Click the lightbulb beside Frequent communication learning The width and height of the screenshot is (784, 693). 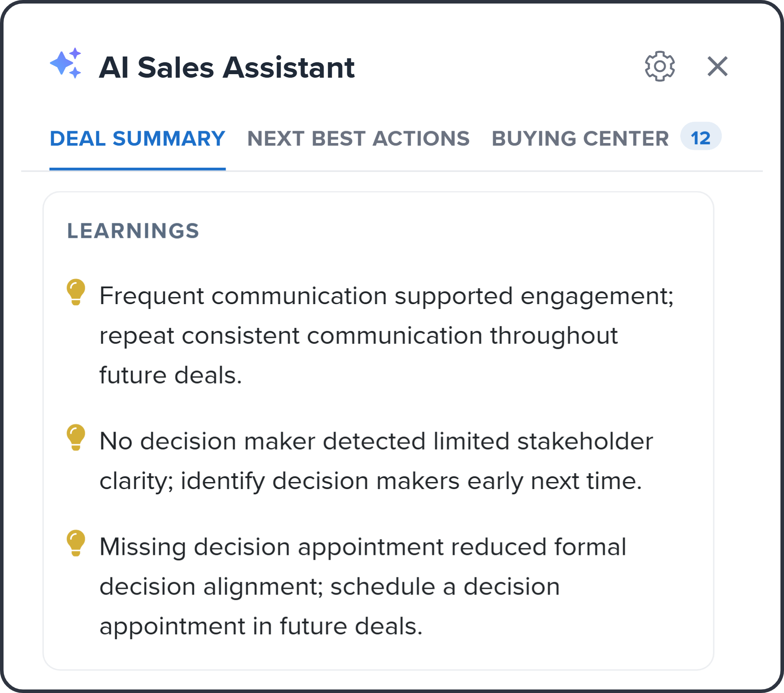pyautogui.click(x=76, y=292)
